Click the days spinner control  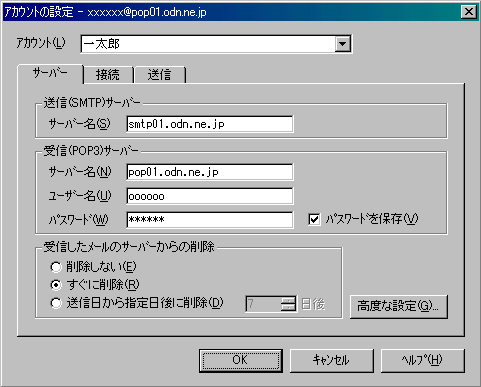click(288, 304)
